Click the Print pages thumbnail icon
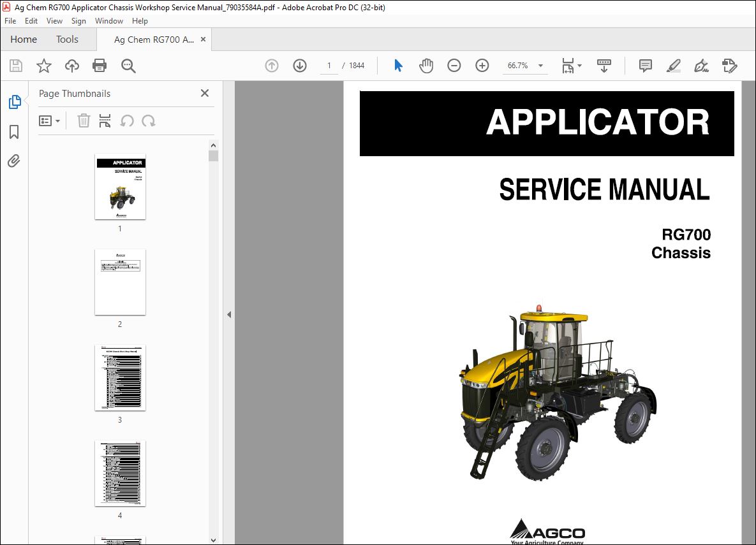The image size is (756, 545). click(105, 120)
